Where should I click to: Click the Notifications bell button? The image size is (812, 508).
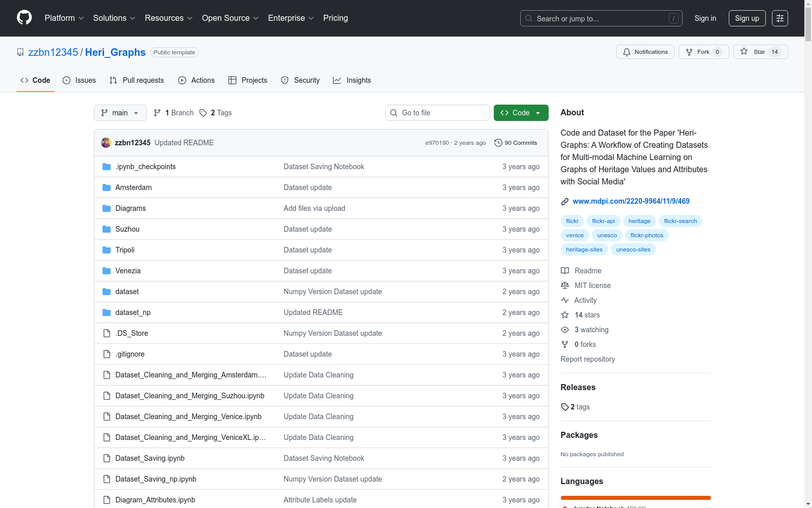click(x=645, y=52)
